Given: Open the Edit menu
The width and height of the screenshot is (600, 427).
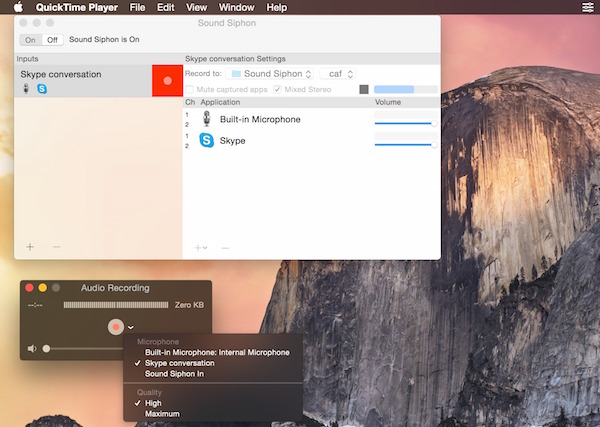Looking at the screenshot, I should point(166,7).
